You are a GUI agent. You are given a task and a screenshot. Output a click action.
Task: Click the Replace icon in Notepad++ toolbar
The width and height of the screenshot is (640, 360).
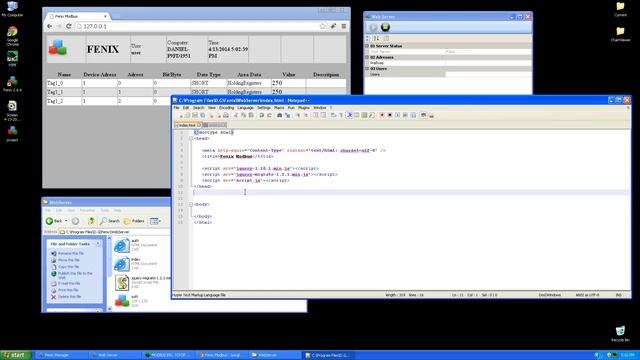[x=287, y=116]
